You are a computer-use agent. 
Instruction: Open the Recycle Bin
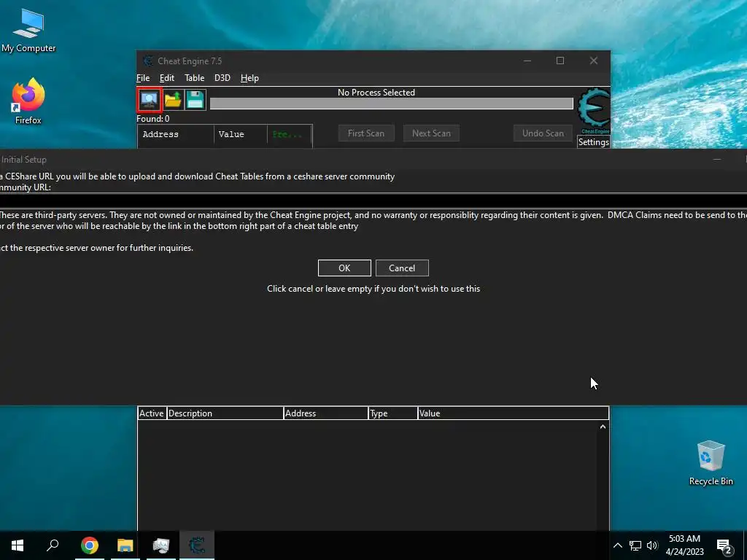pyautogui.click(x=711, y=463)
